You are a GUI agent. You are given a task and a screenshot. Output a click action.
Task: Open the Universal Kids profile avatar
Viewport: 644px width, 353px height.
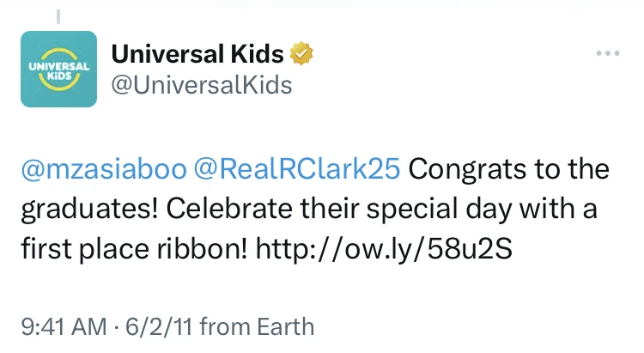58,70
